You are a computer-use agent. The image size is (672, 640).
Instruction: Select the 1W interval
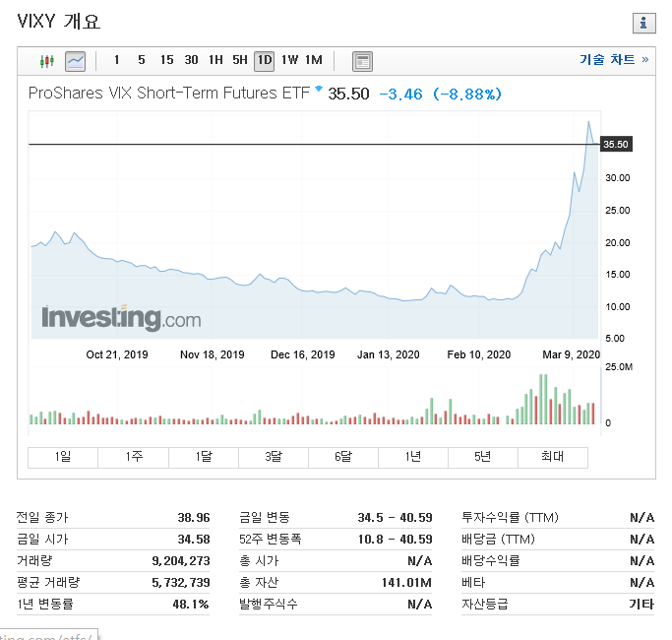coord(289,60)
